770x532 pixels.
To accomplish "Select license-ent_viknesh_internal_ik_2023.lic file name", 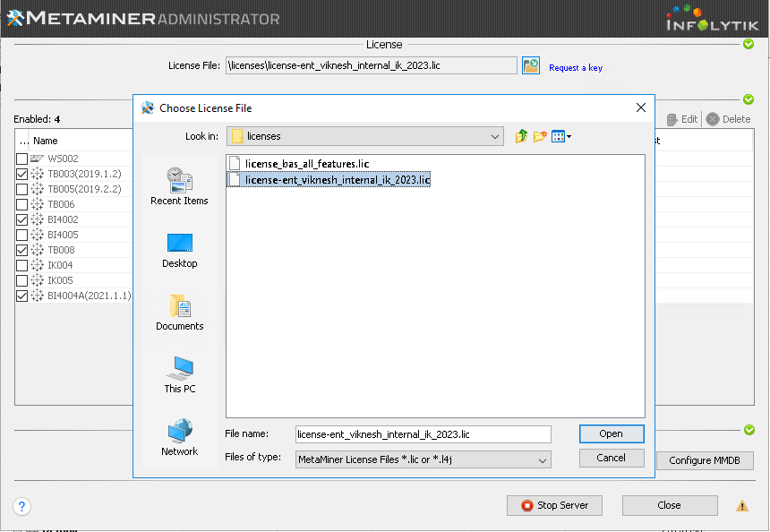I will pyautogui.click(x=338, y=180).
